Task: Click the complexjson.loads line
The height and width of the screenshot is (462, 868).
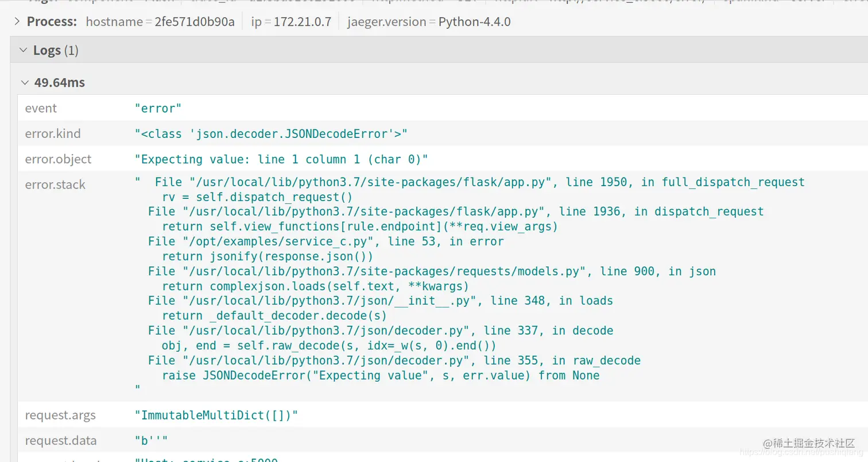Action: click(x=316, y=286)
